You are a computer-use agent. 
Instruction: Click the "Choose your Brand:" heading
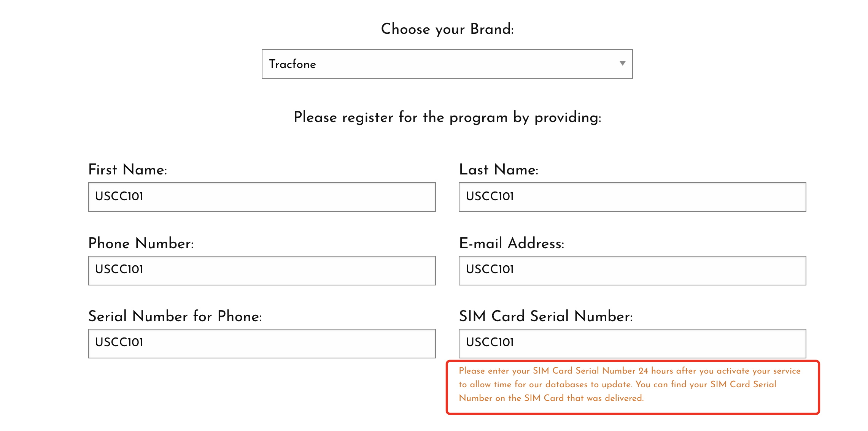447,29
